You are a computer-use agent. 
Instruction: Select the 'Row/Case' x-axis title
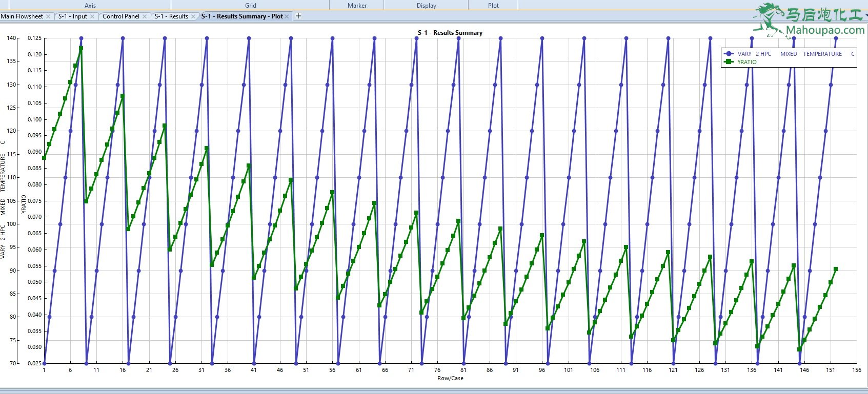450,379
